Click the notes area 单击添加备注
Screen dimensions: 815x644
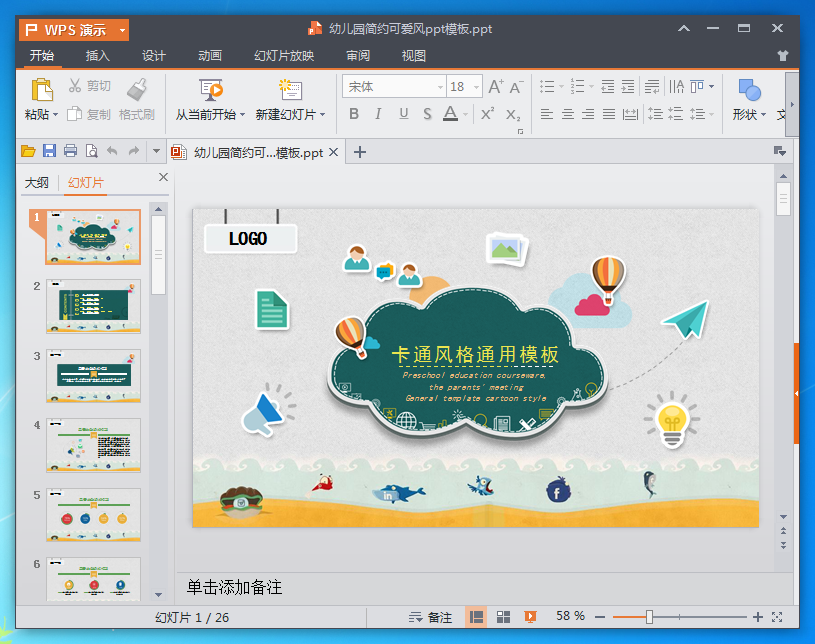coord(234,587)
